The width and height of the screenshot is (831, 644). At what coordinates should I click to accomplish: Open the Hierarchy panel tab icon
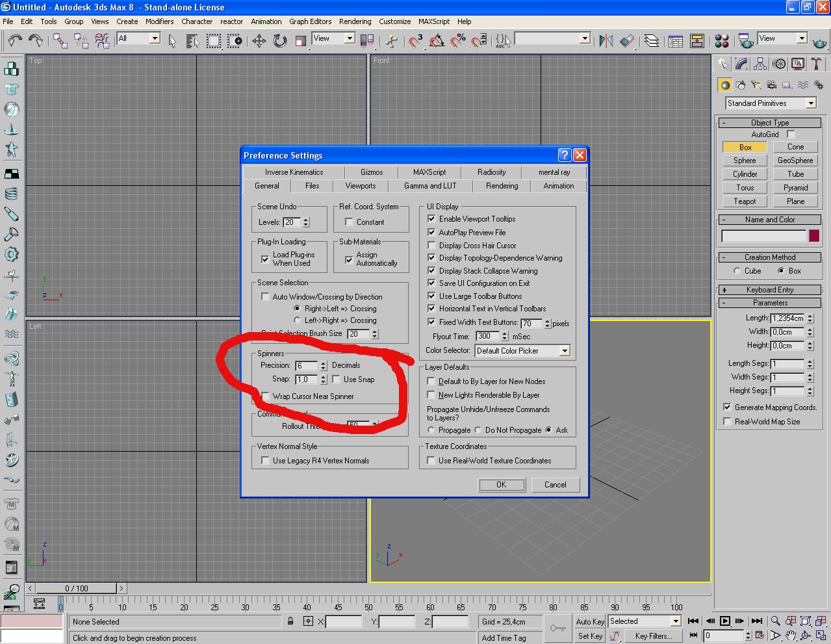coord(760,64)
